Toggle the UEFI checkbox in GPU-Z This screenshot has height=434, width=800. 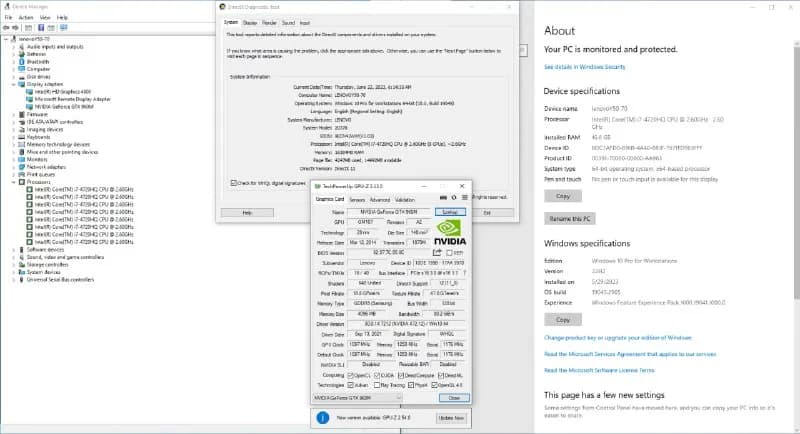(449, 253)
